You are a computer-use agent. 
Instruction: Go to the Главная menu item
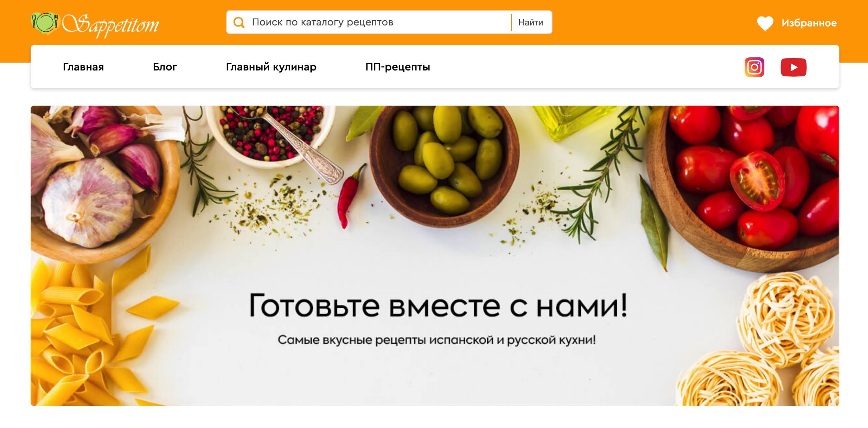coord(84,67)
